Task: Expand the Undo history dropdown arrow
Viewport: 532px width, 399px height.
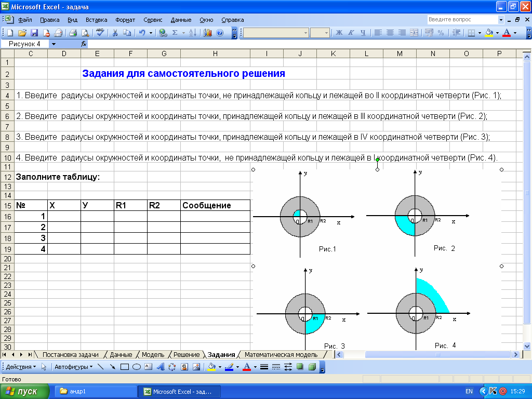Action: pos(151,33)
